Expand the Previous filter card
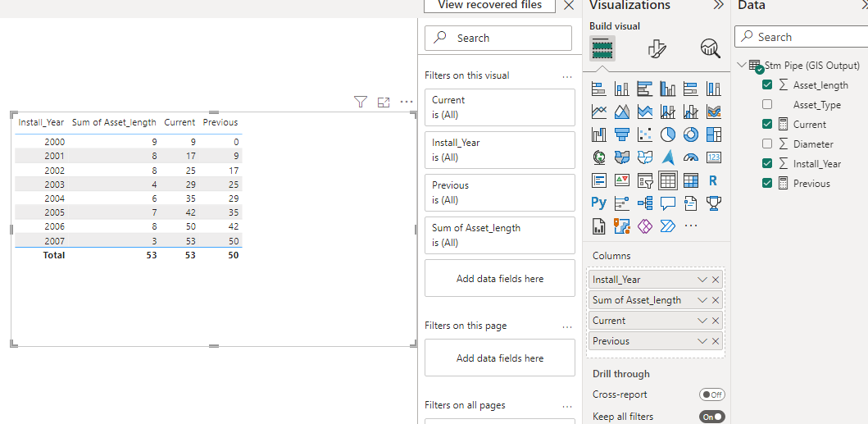Screen dimensions: 868x424 coord(500,193)
